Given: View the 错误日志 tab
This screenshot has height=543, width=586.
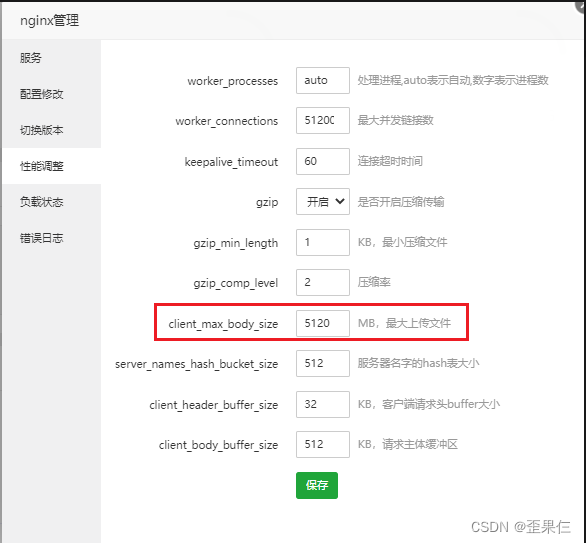Looking at the screenshot, I should [x=52, y=238].
